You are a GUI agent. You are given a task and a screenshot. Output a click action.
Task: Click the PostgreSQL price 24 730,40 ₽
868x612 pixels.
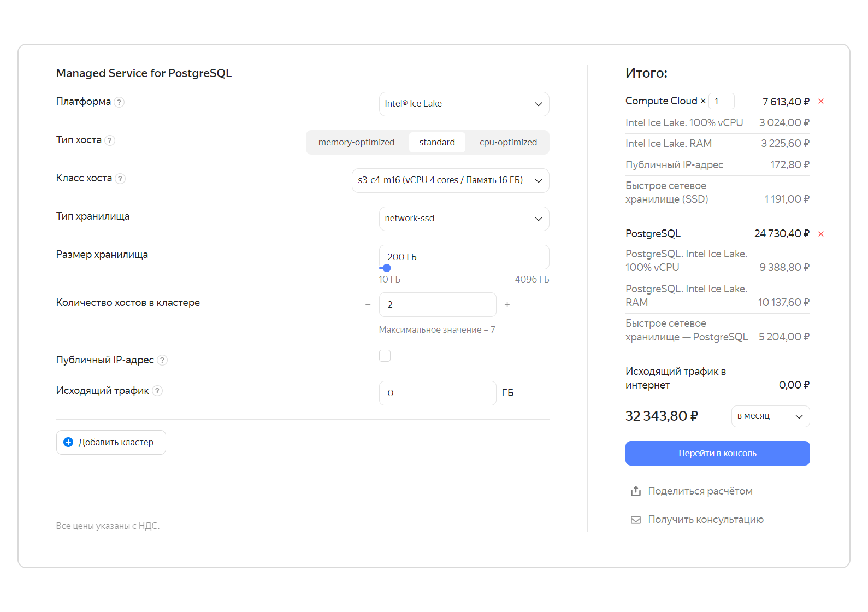click(x=782, y=234)
